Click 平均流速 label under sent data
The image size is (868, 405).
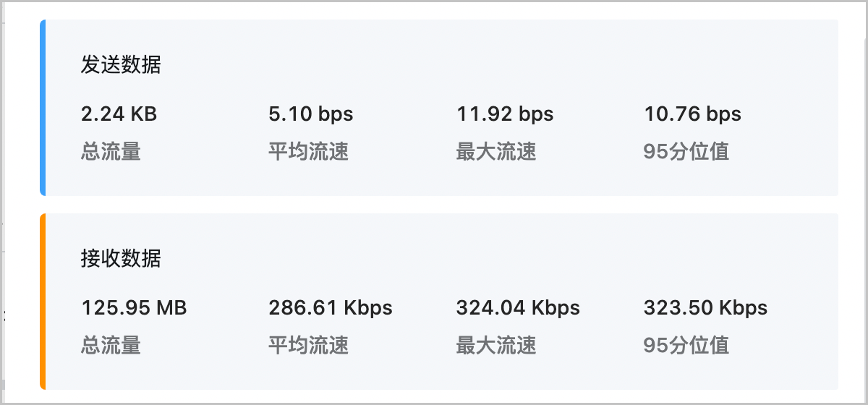pyautogui.click(x=309, y=151)
